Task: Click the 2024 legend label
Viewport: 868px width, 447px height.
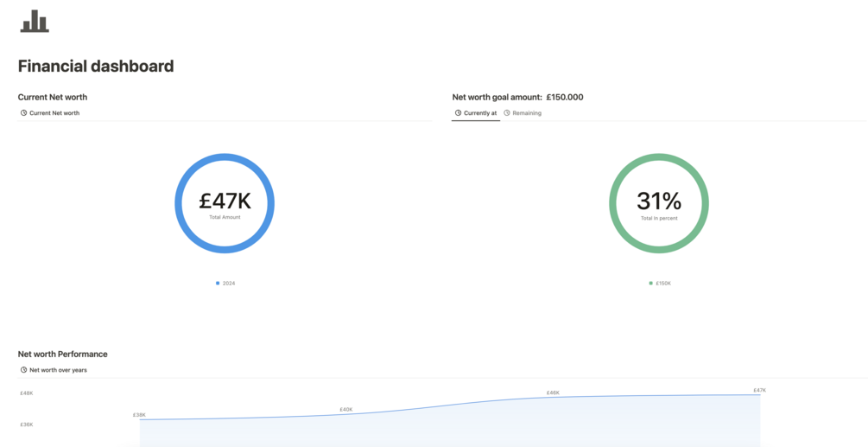Action: point(229,283)
